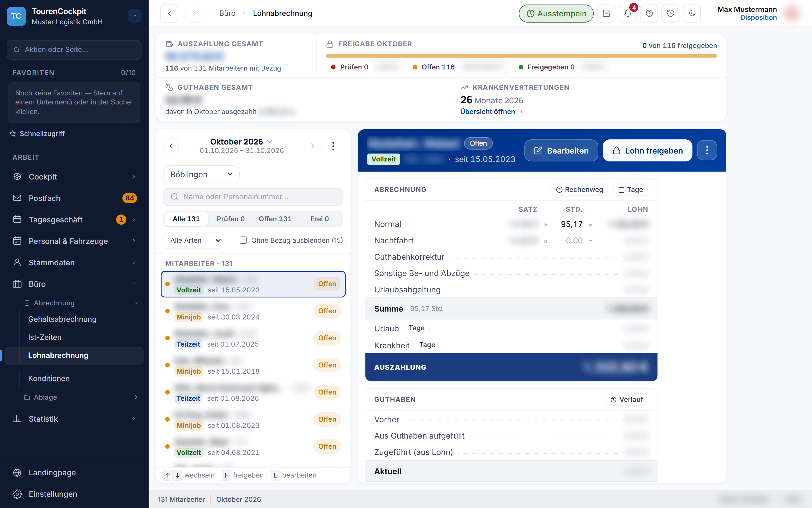Click the Bearbeiten button
The image size is (812, 508).
click(x=561, y=150)
